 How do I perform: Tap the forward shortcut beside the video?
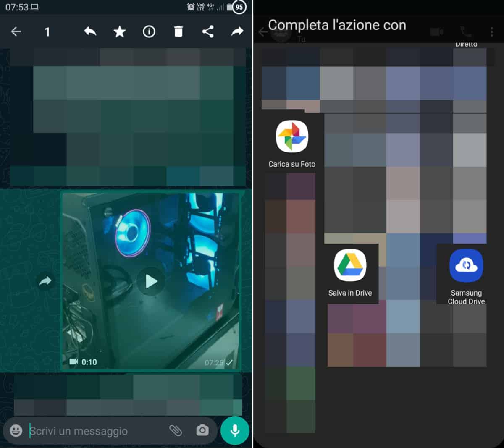coord(45,281)
